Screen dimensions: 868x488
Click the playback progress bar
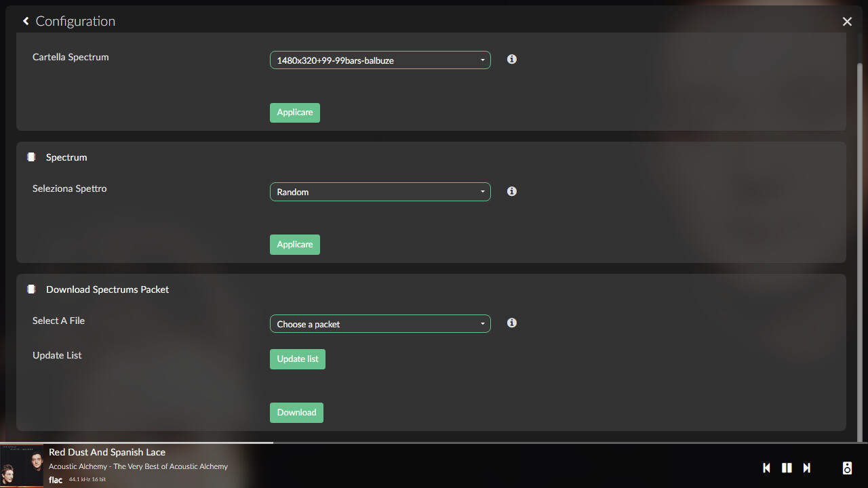pos(434,443)
